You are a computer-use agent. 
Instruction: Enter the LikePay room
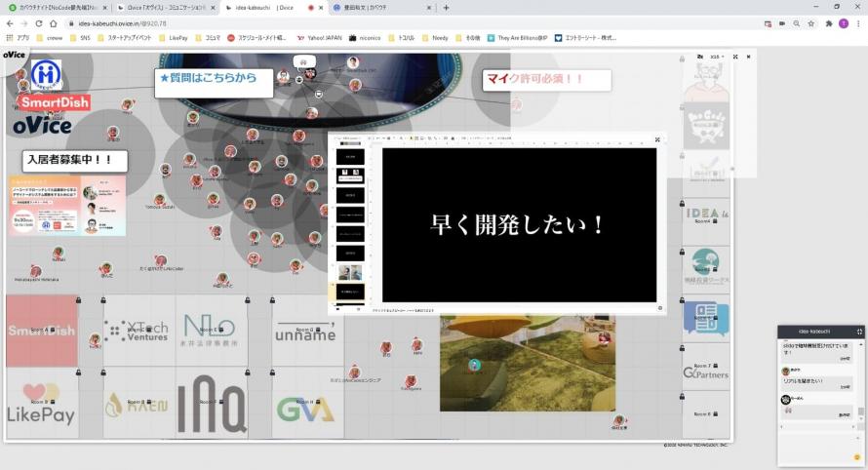(42, 404)
